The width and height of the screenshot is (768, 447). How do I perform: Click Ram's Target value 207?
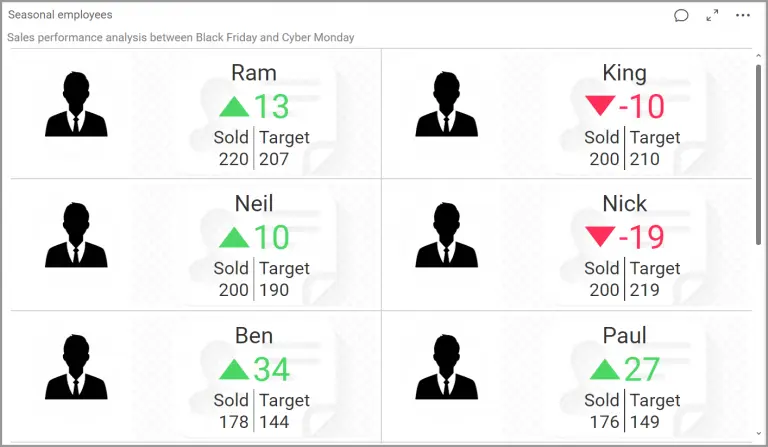pos(273,158)
